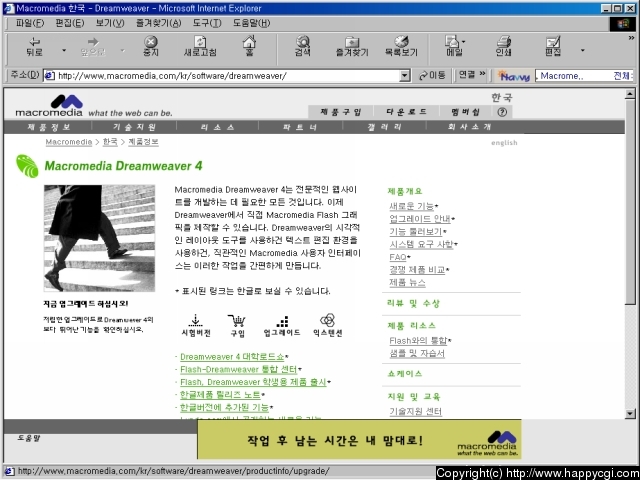Click the Refresh (새로고침) toolbar icon

pyautogui.click(x=200, y=46)
